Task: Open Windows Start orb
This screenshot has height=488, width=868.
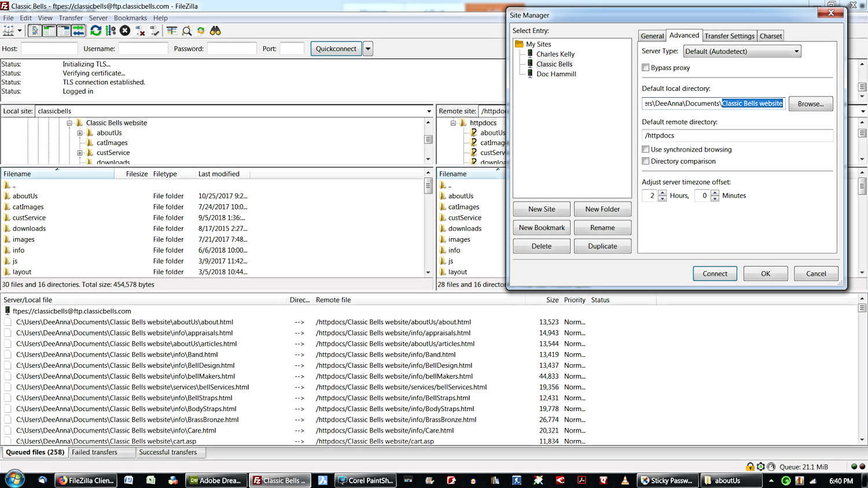Action: pyautogui.click(x=15, y=480)
